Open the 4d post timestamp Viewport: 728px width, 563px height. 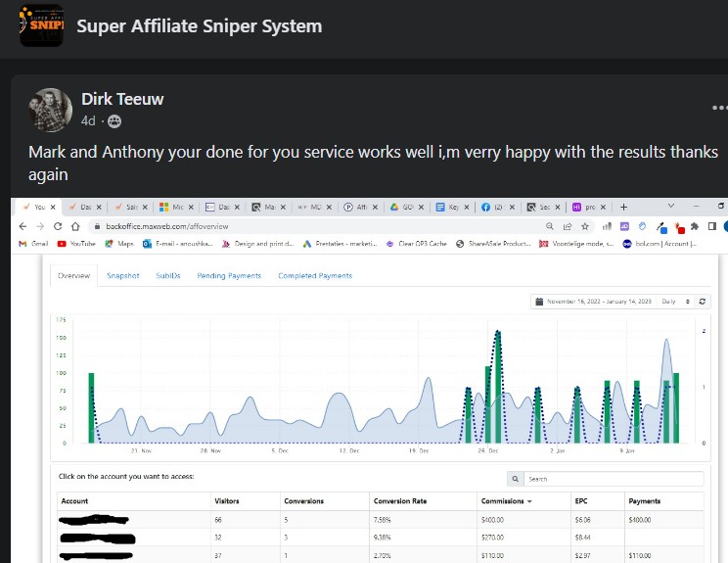(x=88, y=121)
